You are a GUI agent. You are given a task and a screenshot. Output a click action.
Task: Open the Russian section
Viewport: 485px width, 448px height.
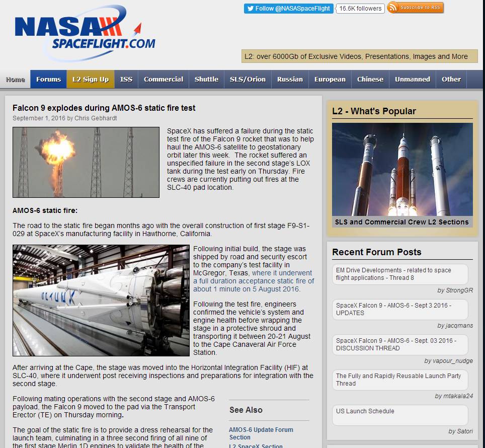[290, 79]
